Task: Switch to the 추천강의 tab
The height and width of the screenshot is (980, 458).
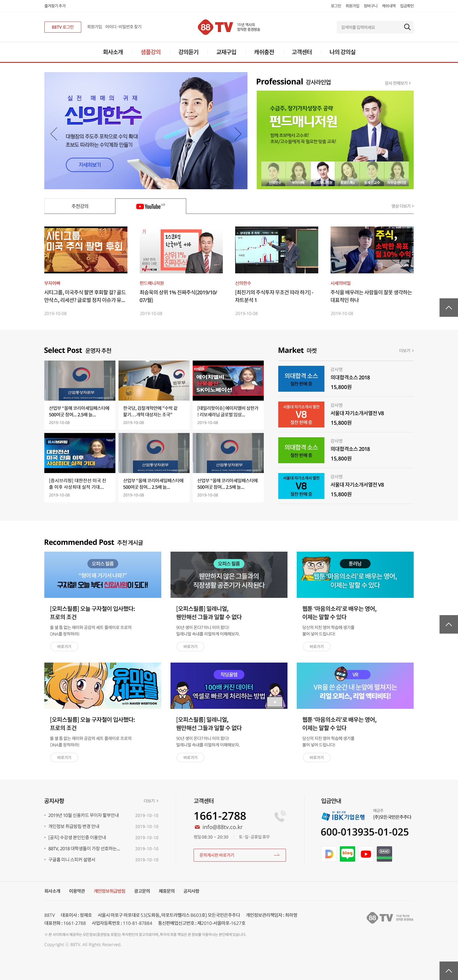Action: pos(80,206)
